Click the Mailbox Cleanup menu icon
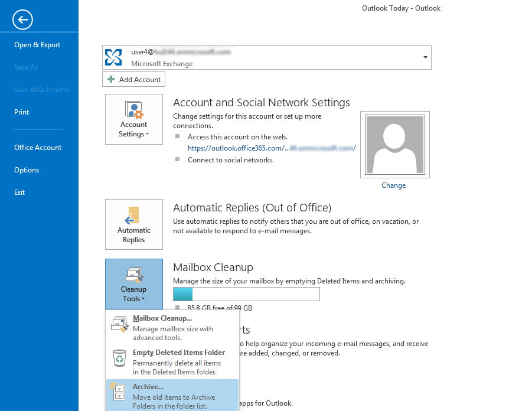Screen dimensions: 532x411 (119, 324)
